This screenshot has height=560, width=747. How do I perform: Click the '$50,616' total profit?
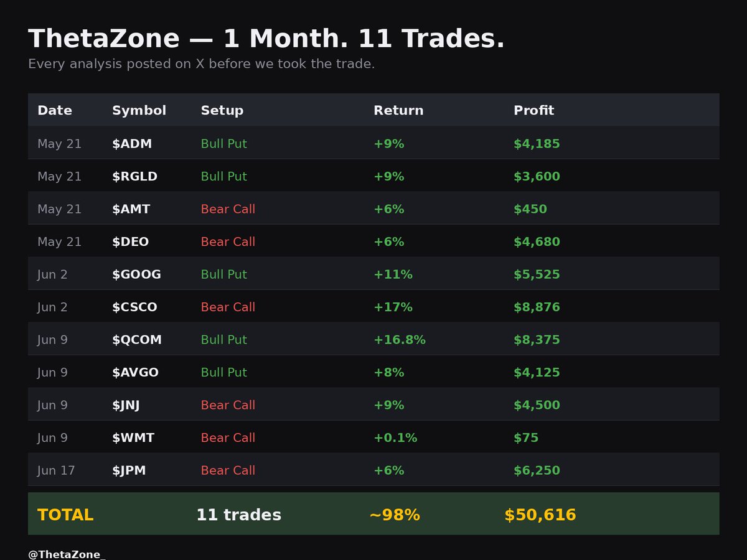[540, 515]
